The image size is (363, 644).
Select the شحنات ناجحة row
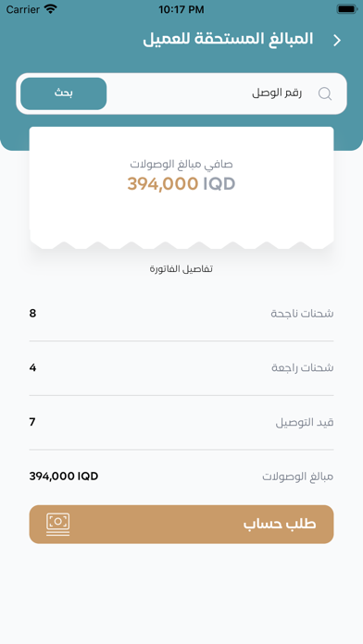pyautogui.click(x=181, y=314)
